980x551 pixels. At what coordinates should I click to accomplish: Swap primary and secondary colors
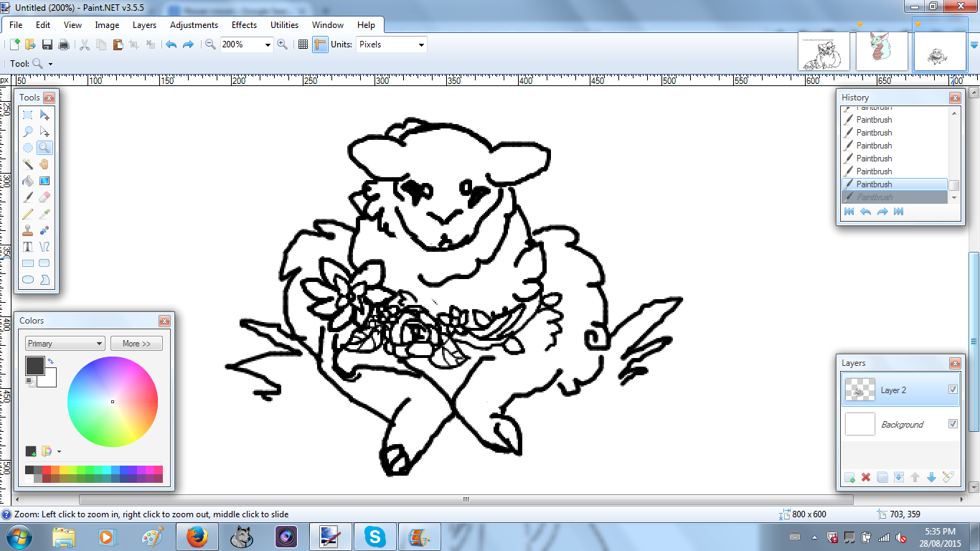point(51,361)
